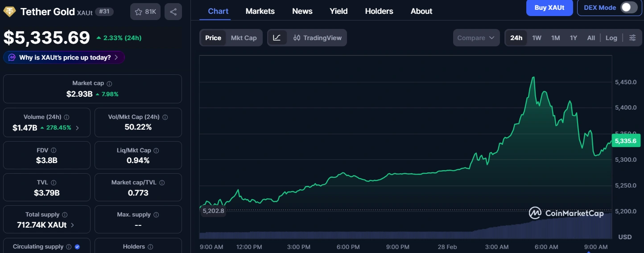
Task: Click the #31 rank badge
Action: pos(104,12)
